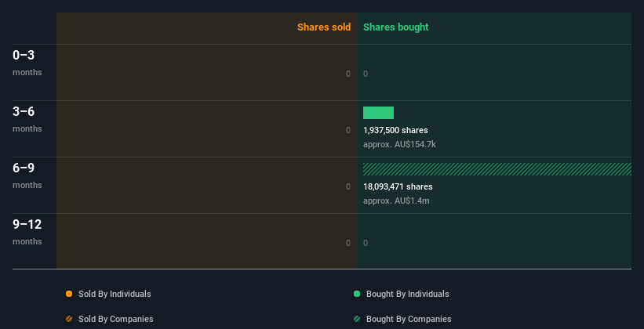This screenshot has height=329, width=644.
Task: Click the Shares sold column header
Action: point(324,27)
